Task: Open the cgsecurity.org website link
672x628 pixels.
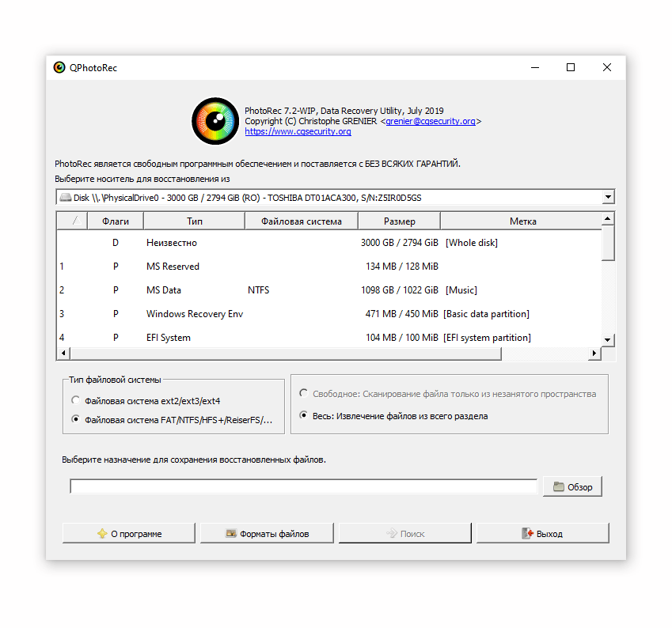Action: [x=298, y=132]
